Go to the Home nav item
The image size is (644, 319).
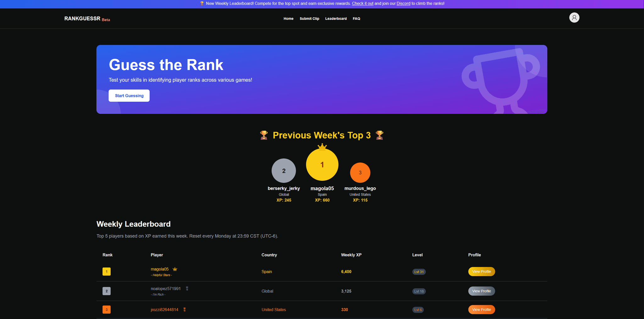pyautogui.click(x=288, y=19)
